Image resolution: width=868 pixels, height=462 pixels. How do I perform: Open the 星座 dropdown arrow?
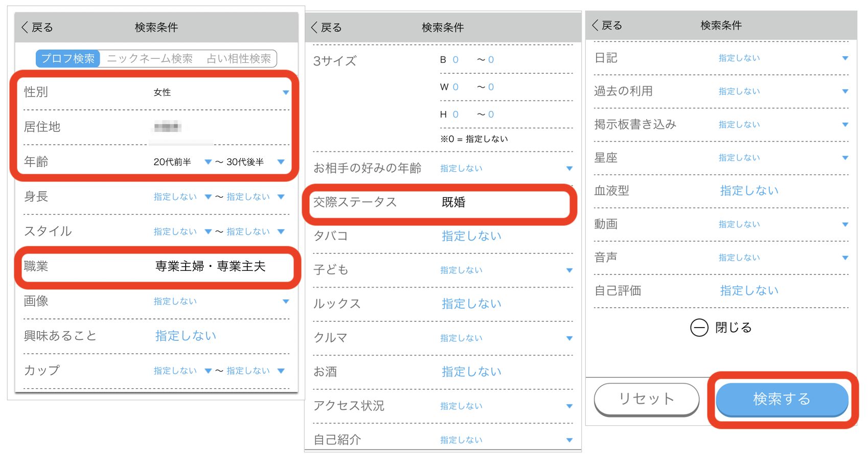tap(844, 158)
